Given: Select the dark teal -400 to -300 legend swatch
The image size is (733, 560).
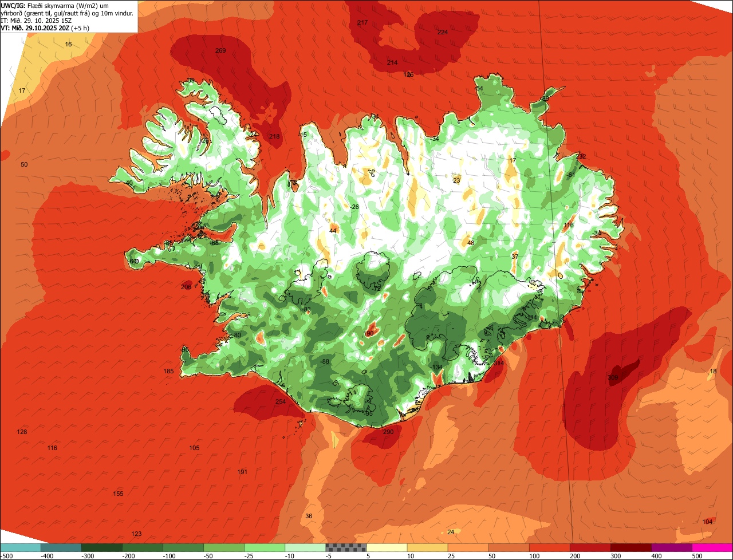Looking at the screenshot, I should pos(61,547).
